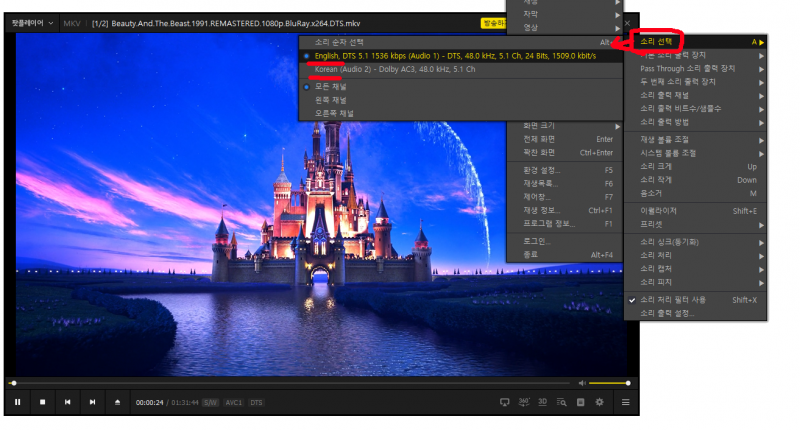Expand 영상 submenu in main menu
800x430 pixels.
tap(564, 28)
